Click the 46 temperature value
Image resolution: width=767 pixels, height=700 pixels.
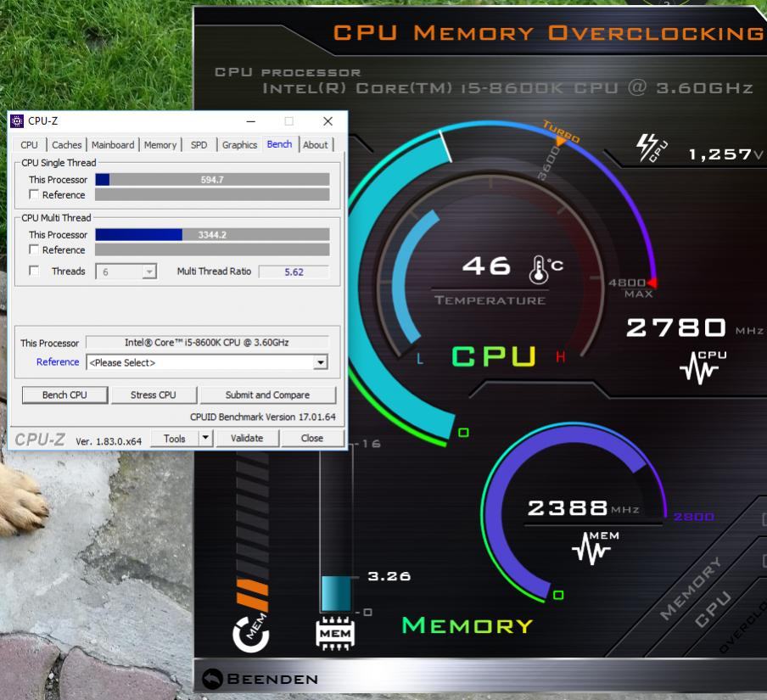[x=487, y=266]
